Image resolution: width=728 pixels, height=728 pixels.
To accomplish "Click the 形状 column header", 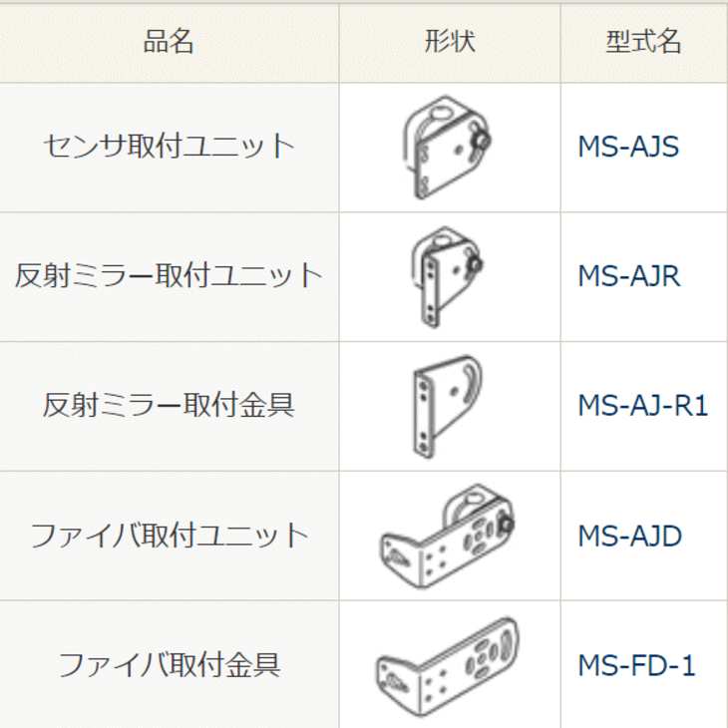I will tap(450, 43).
